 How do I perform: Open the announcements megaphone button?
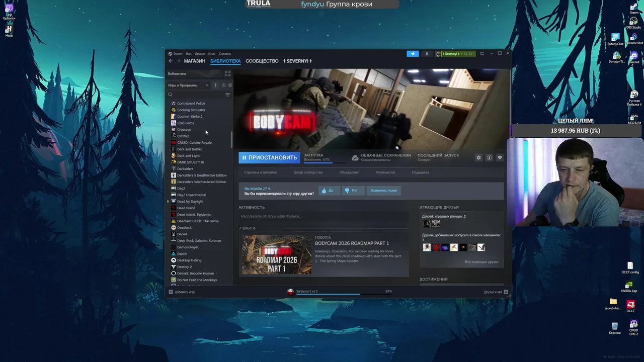413,54
